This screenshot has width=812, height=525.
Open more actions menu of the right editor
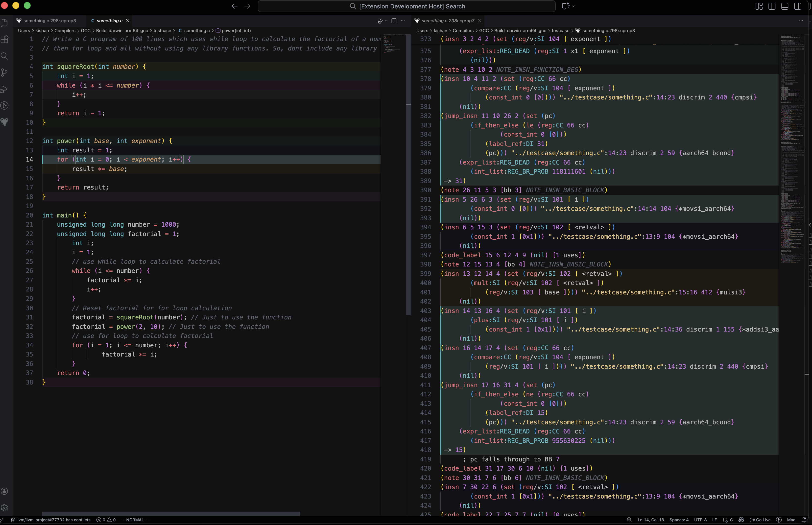point(801,21)
